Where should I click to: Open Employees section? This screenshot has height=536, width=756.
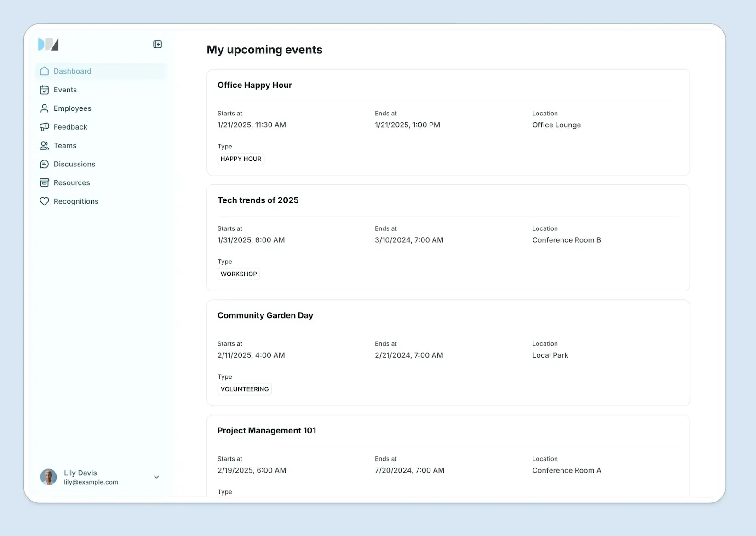101,108
